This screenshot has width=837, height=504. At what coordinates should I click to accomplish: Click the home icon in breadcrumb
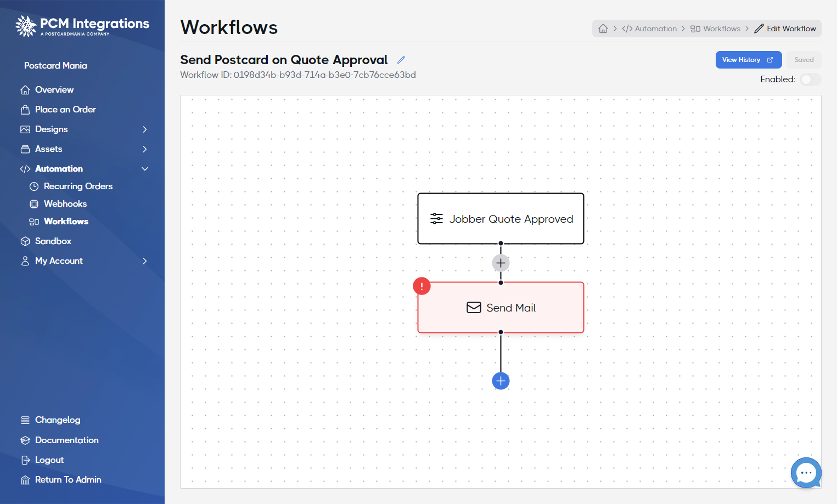pos(603,29)
